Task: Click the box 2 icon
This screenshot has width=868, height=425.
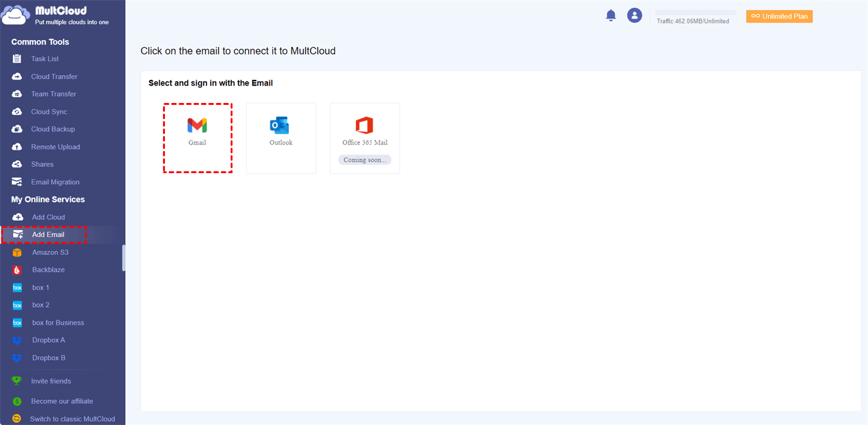Action: [17, 305]
